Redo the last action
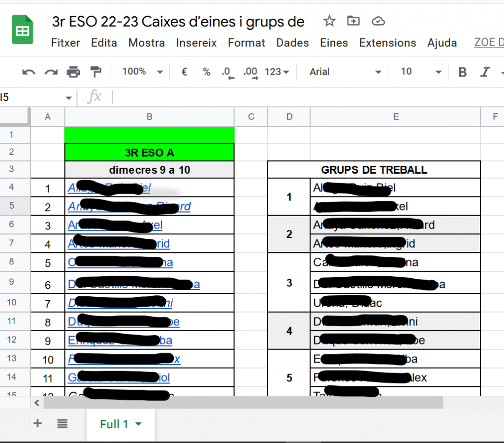Screen dimensions: 504x443 [x=51, y=72]
